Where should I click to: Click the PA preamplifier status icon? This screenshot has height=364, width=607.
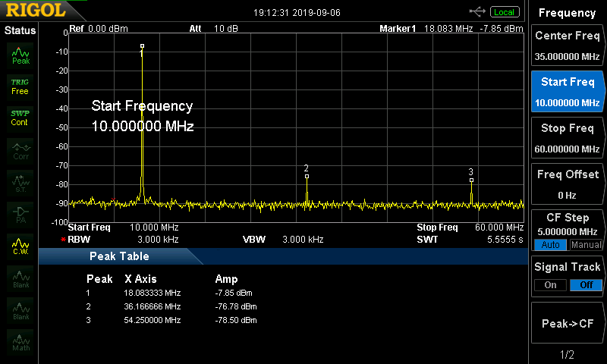point(20,213)
